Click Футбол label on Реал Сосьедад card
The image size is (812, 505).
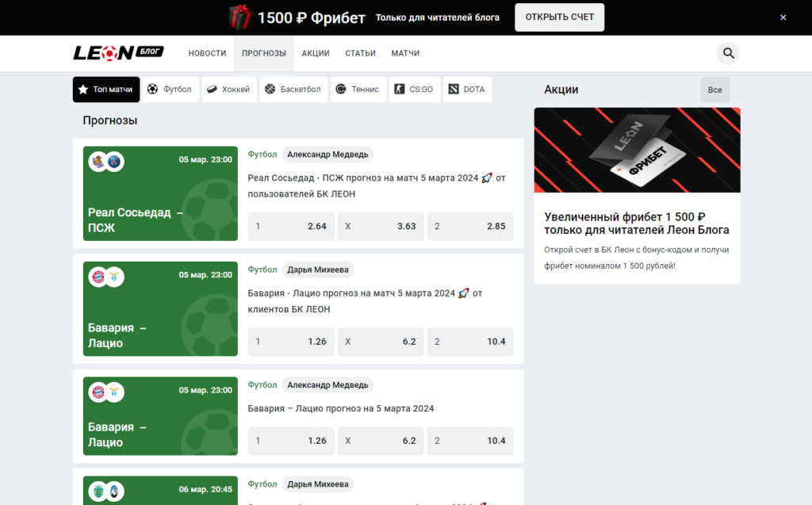pyautogui.click(x=262, y=155)
